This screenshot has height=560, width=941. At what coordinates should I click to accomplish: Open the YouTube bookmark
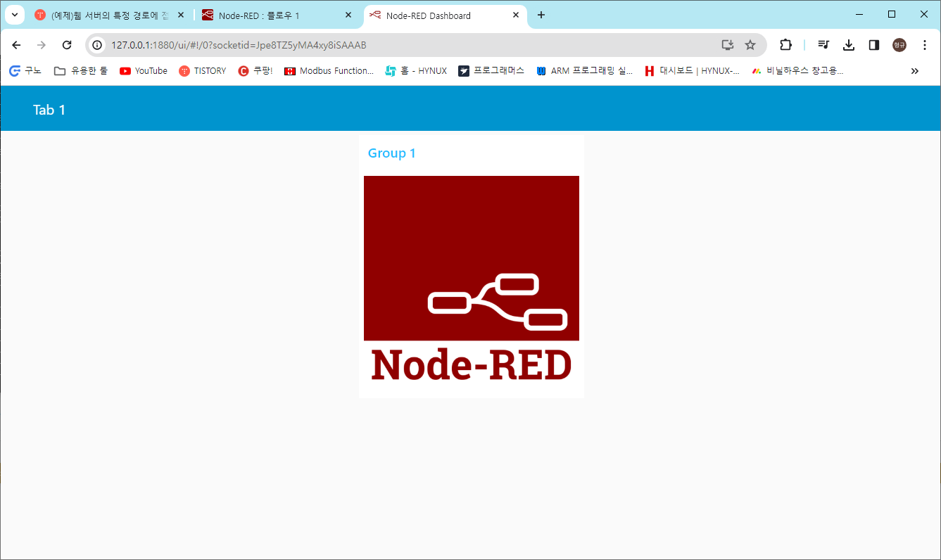point(144,71)
